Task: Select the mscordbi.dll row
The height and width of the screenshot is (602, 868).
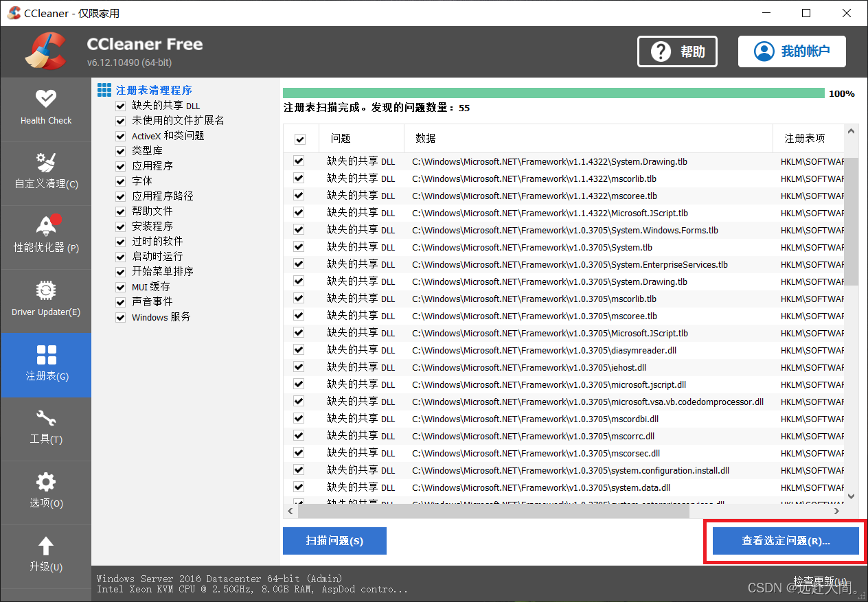Action: click(564, 419)
